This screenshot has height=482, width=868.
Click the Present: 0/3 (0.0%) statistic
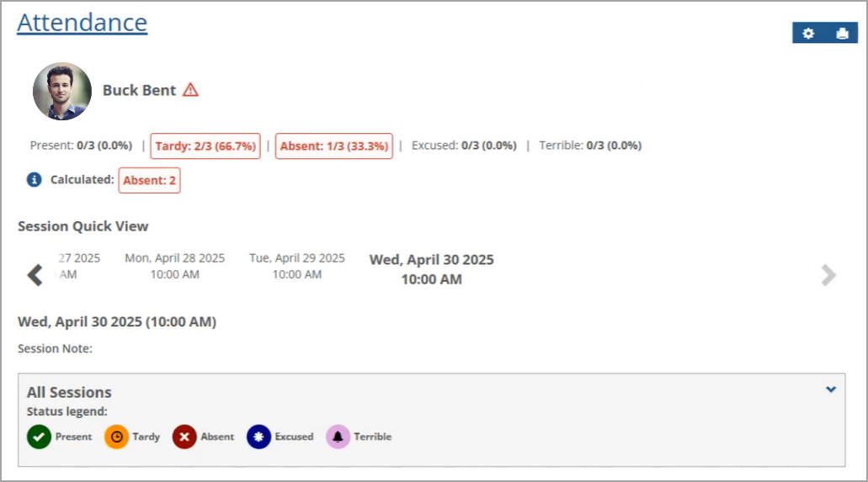pos(81,146)
